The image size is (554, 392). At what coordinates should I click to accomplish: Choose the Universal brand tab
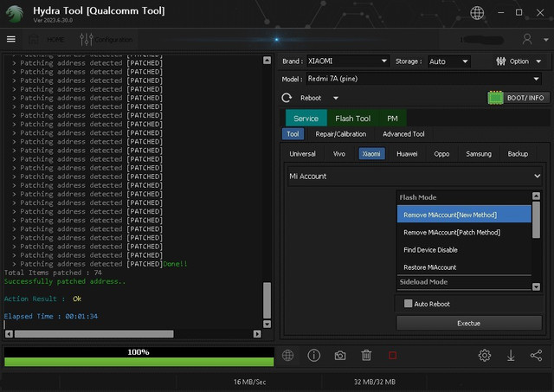302,154
